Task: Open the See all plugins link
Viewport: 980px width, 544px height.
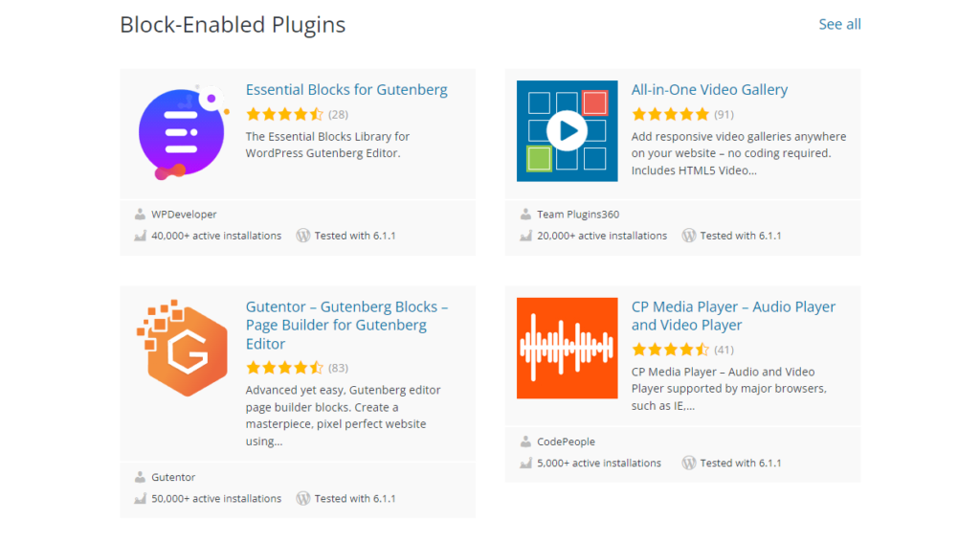Action: click(x=839, y=24)
